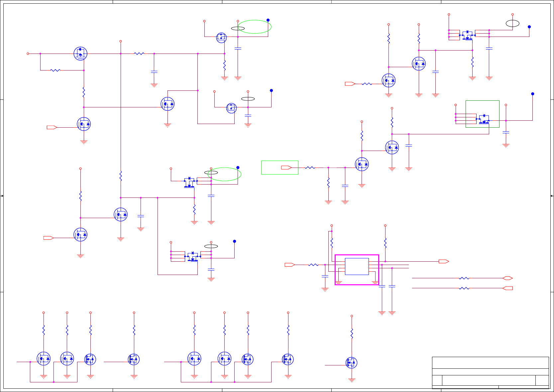Select the blue test point beside the top green ellipse
Viewport: 554px width, 392px height.
[x=268, y=20]
